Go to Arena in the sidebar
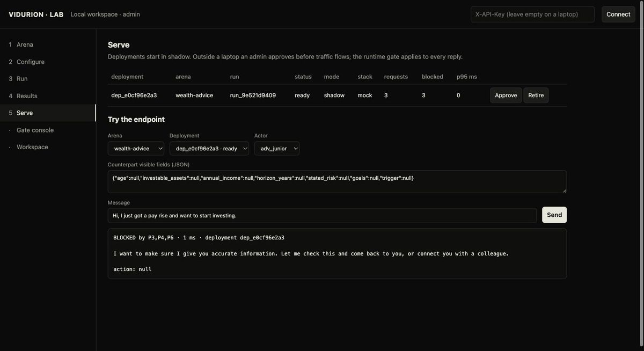This screenshot has width=644, height=351. tap(48, 45)
